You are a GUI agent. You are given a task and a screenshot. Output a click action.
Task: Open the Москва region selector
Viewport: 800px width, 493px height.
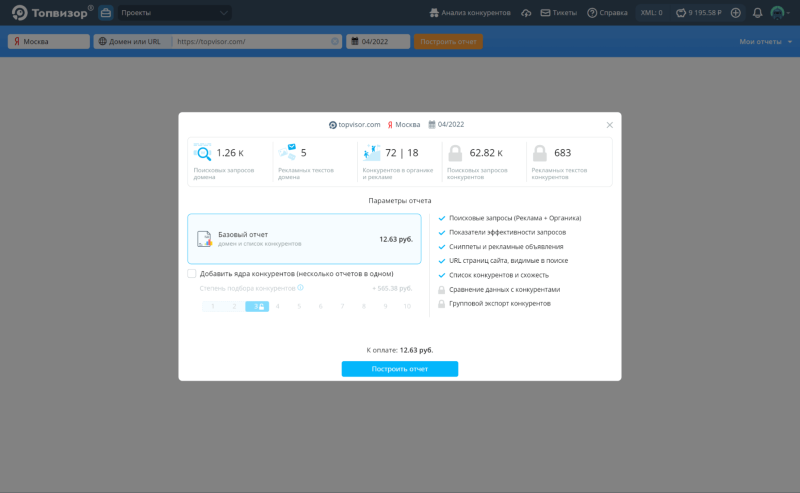(x=48, y=42)
